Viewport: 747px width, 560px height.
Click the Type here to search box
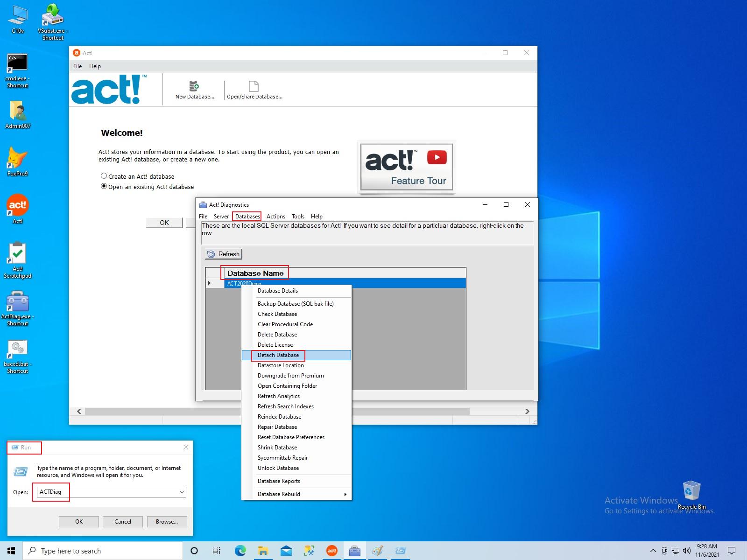[x=103, y=551]
